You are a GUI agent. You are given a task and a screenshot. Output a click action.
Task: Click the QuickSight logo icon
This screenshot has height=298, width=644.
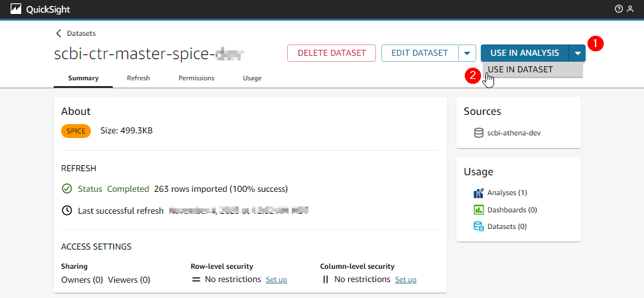point(16,9)
